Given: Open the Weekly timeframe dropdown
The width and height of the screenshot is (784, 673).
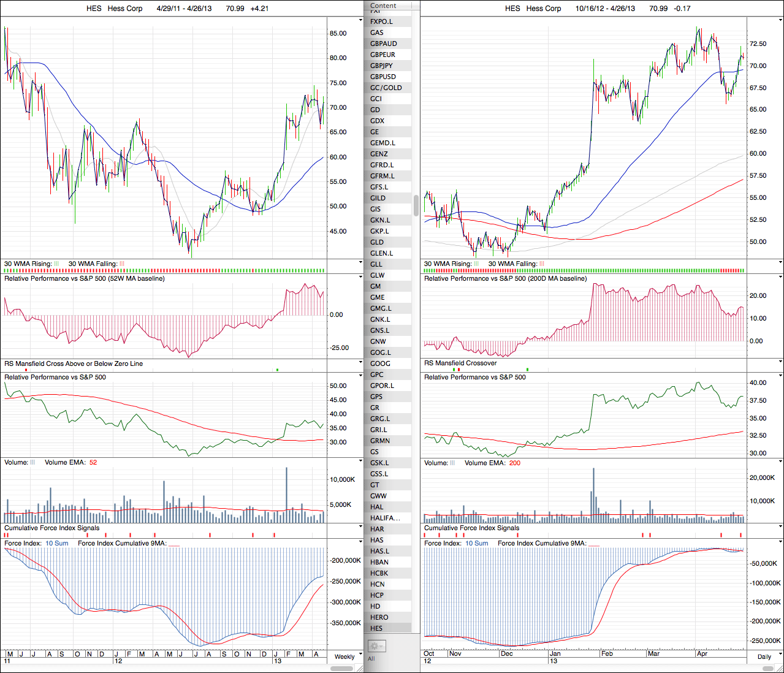Looking at the screenshot, I should click(x=344, y=656).
